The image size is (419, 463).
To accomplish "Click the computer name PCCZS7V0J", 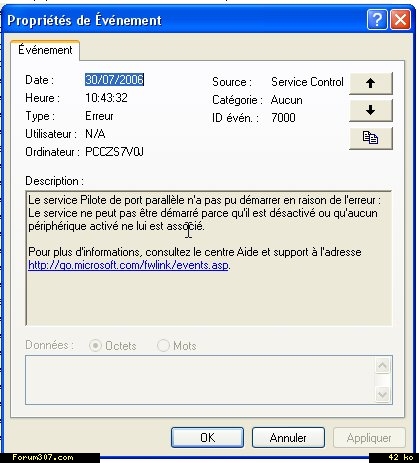I will click(x=114, y=152).
